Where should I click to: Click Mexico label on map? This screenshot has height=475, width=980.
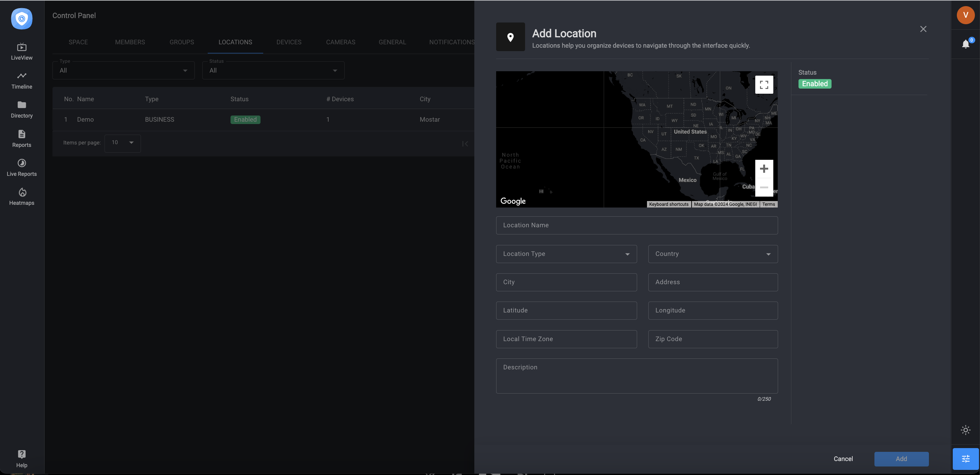(687, 180)
